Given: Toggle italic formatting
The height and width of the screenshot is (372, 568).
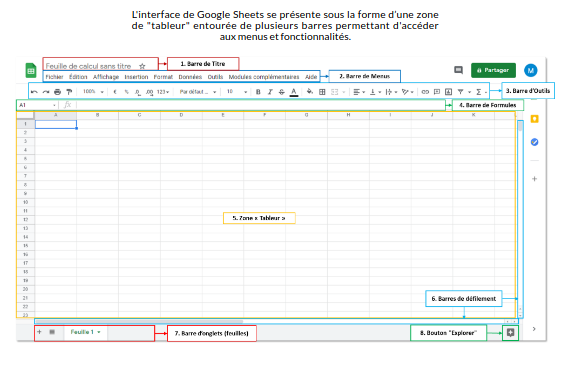Looking at the screenshot, I should 270,92.
